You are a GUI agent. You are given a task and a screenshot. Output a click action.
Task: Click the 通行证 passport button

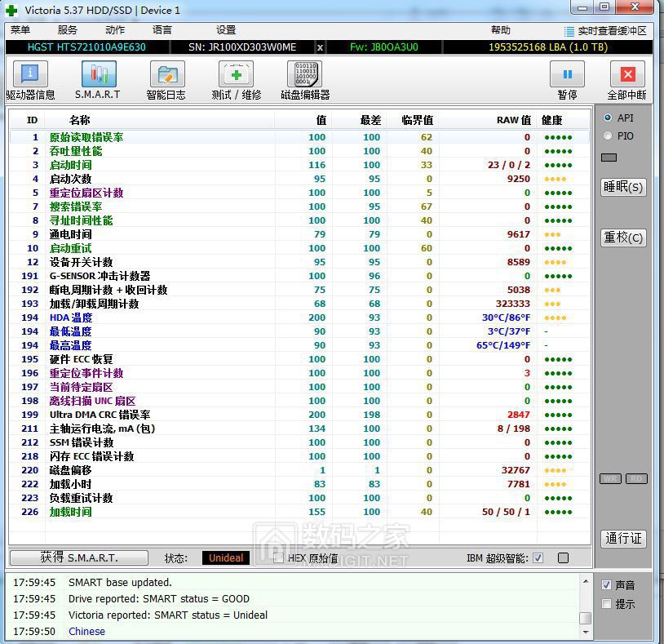pyautogui.click(x=623, y=539)
